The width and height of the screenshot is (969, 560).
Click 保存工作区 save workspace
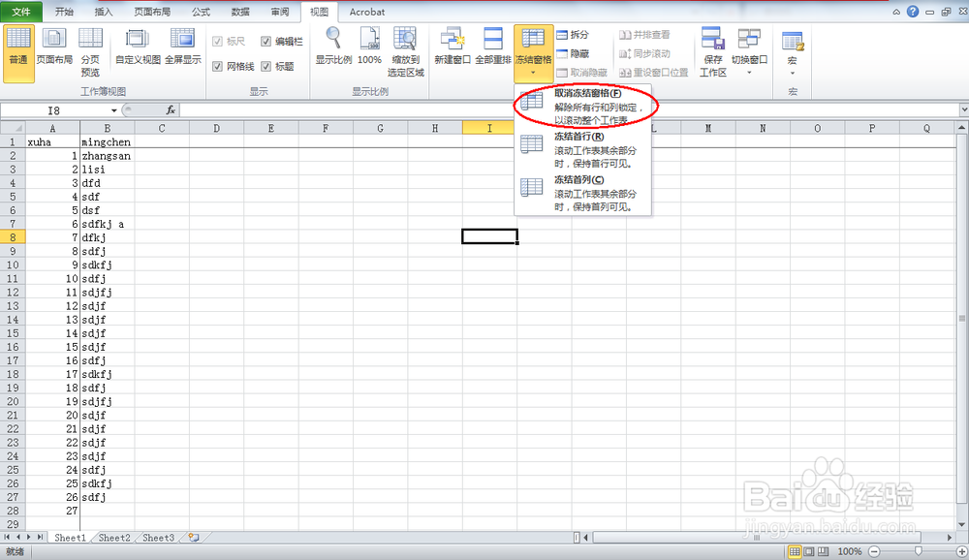(x=712, y=52)
